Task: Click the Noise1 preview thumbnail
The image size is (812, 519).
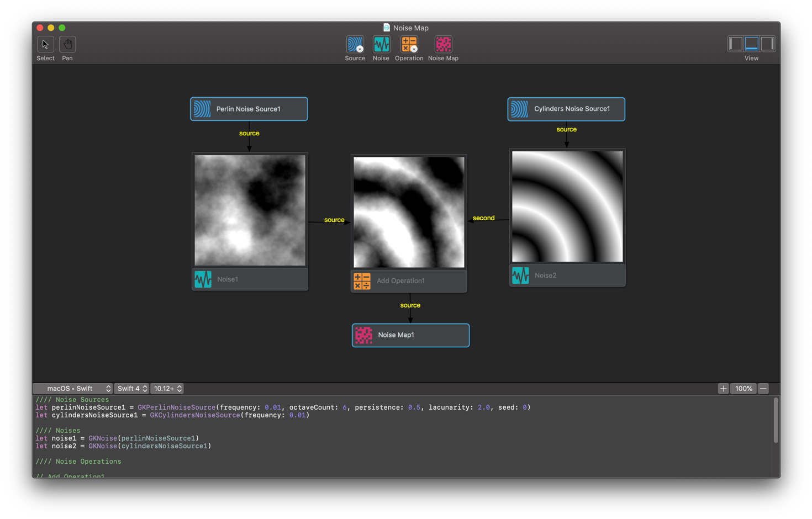Action: coord(250,210)
